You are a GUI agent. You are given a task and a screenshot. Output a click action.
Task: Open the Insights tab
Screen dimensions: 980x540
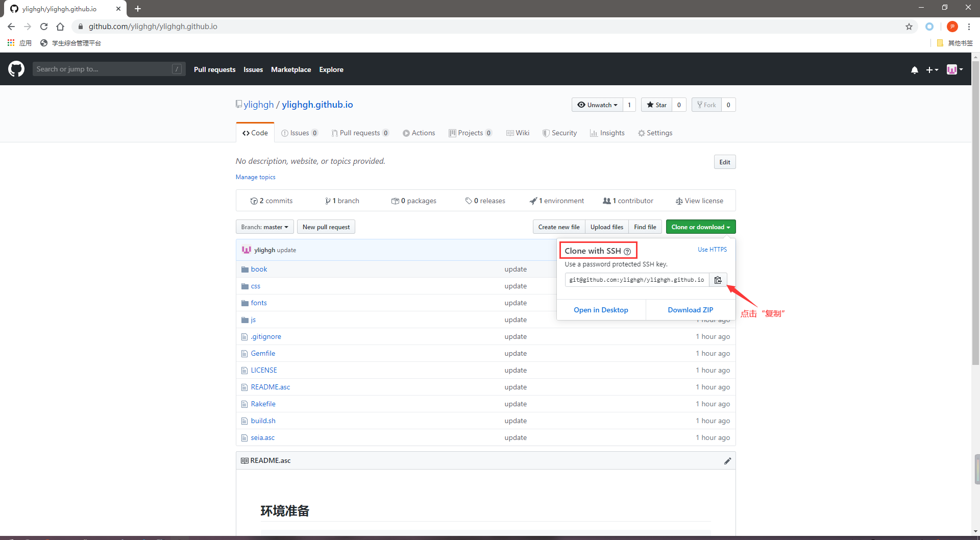coord(607,133)
